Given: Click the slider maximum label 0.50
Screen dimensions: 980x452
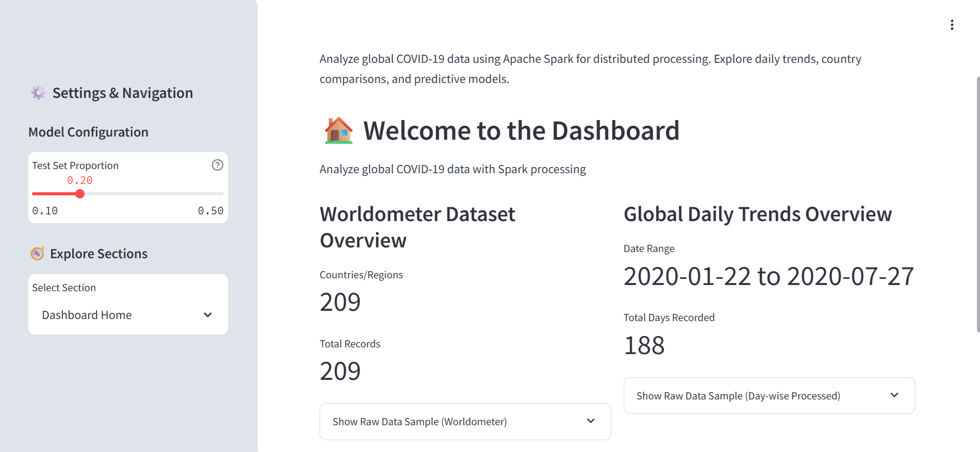Looking at the screenshot, I should [211, 211].
